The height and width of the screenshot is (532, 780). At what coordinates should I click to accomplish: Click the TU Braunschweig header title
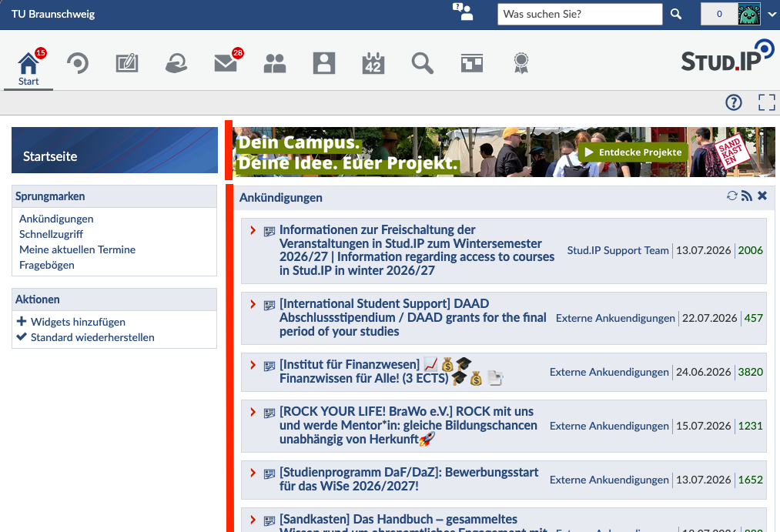point(52,14)
